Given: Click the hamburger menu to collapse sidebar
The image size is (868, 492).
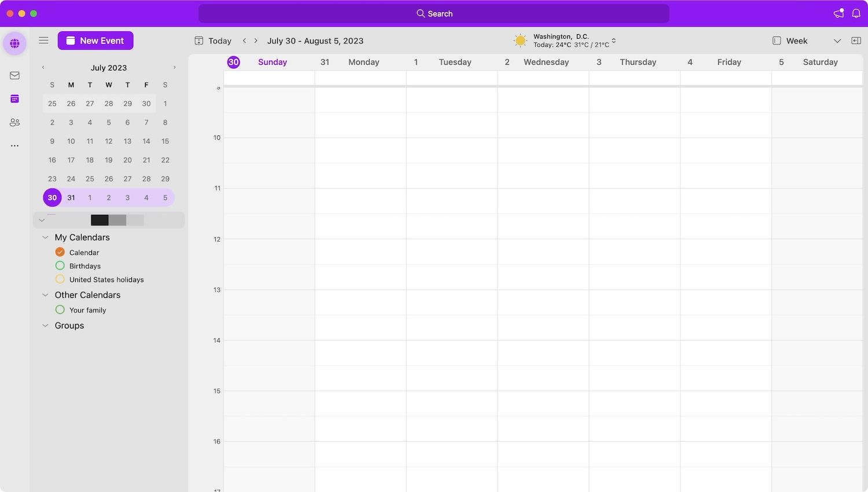Looking at the screenshot, I should (x=43, y=40).
